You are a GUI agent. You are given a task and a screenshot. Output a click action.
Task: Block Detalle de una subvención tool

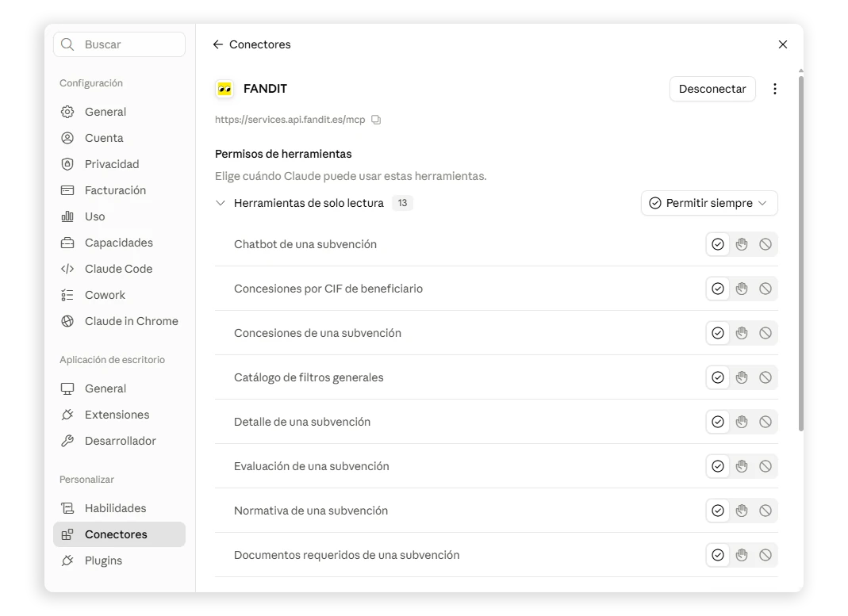click(x=766, y=422)
